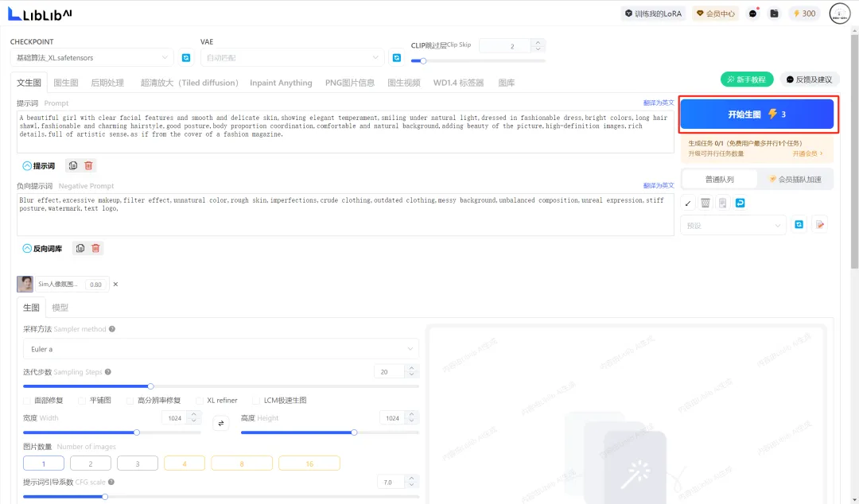Select 2 images count

click(91, 463)
